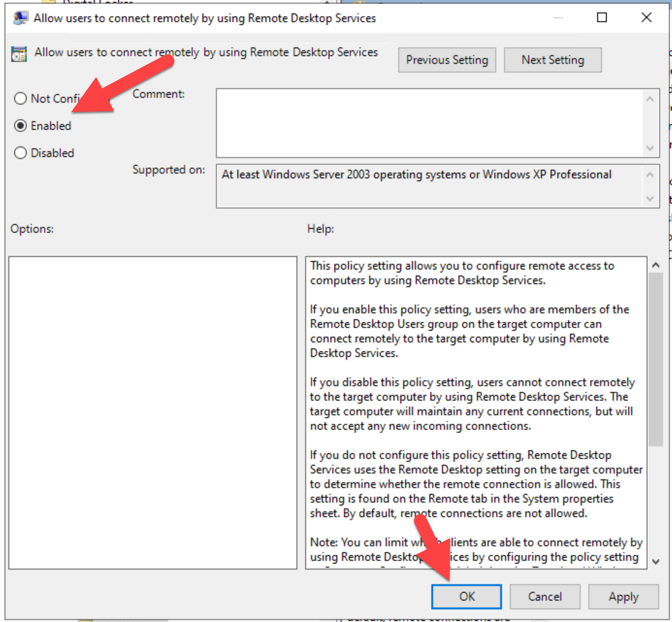Click the policy setting icon beside heading
672x622 pixels.
pos(19,54)
